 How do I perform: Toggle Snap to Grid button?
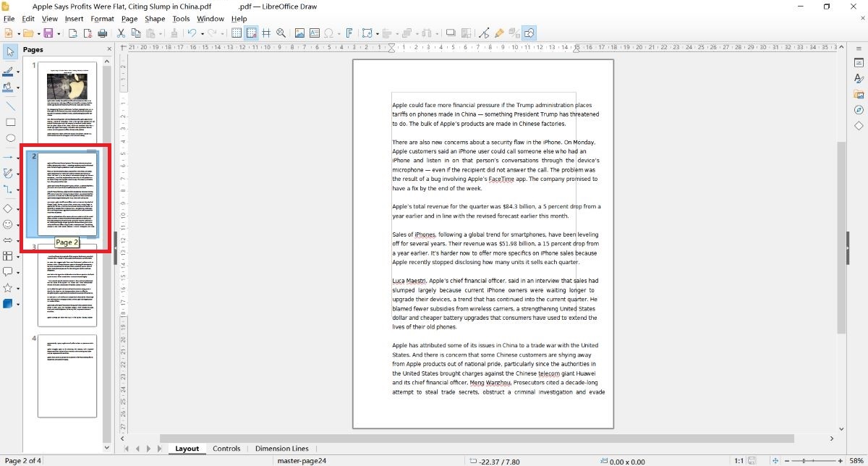[x=251, y=33]
